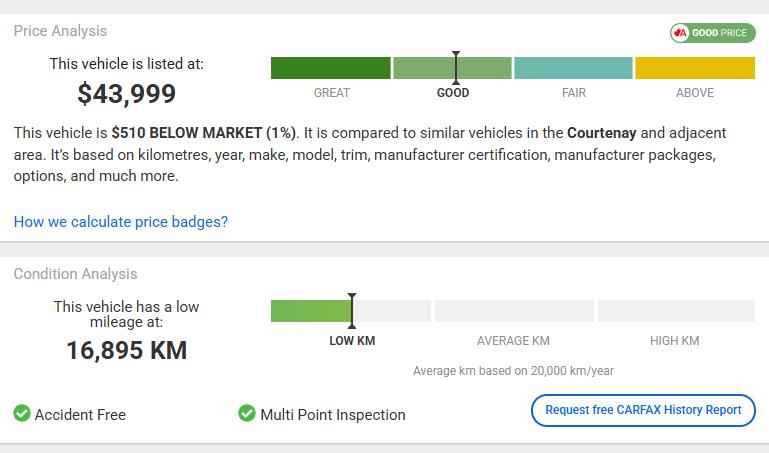Click the Multi Point Inspection checkmark icon
The image size is (769, 453).
(247, 413)
